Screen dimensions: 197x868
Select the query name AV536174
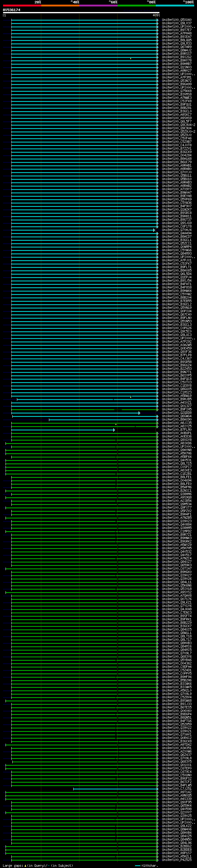pos(12,10)
